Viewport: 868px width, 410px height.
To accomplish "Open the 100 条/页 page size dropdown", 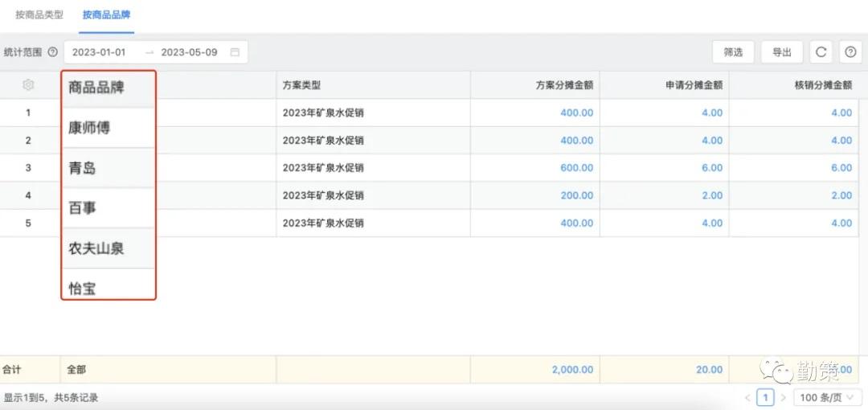I will pyautogui.click(x=828, y=397).
